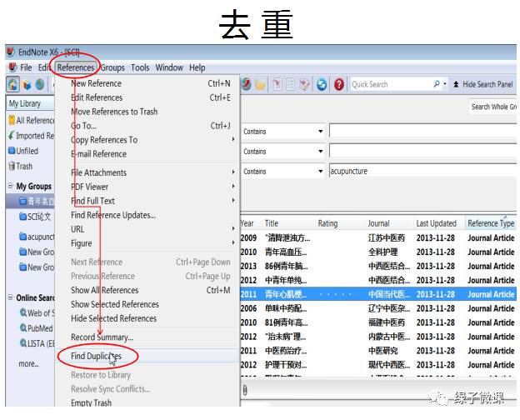
Task: Choose Record Summary... menu entry
Action: [x=147, y=337]
